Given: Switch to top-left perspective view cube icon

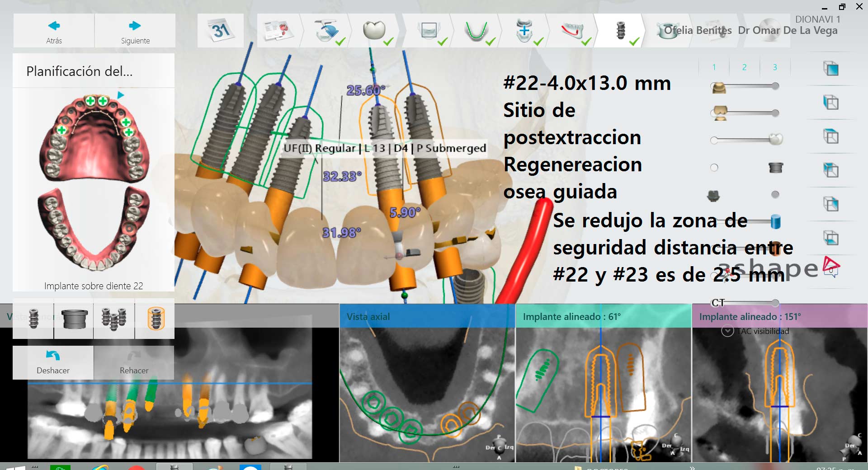Looking at the screenshot, I should point(830,170).
